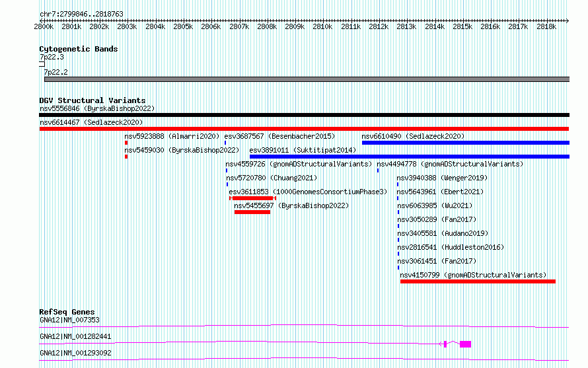Open nsv6614467 (Sedlazeck2020) label
The height and width of the screenshot is (368, 588).
[91, 122]
